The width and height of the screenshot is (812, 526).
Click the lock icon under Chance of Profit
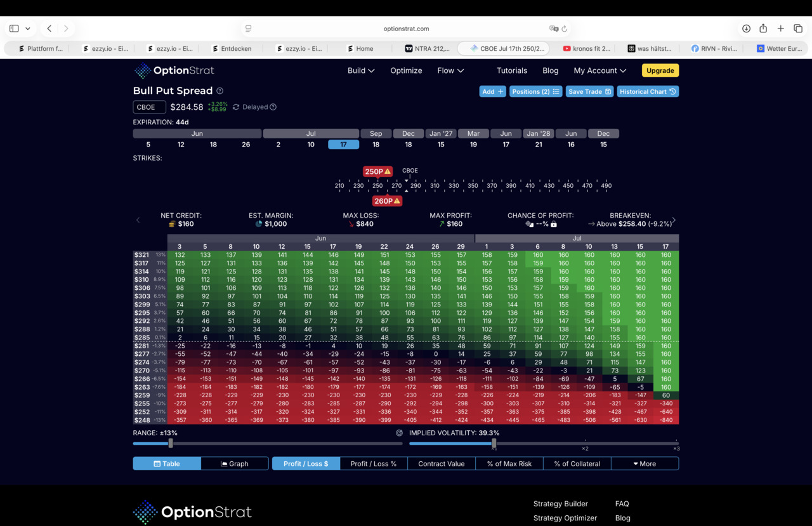(x=554, y=224)
